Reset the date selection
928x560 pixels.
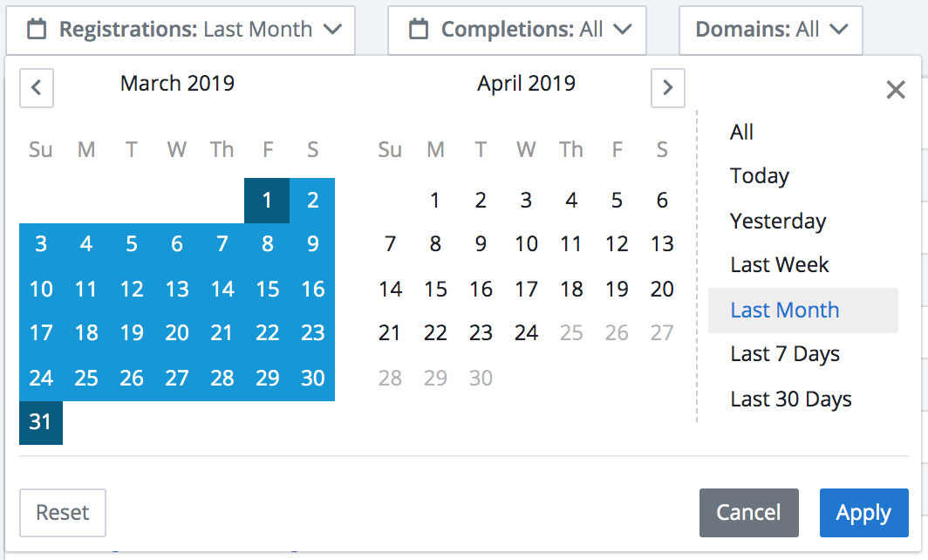tap(63, 513)
